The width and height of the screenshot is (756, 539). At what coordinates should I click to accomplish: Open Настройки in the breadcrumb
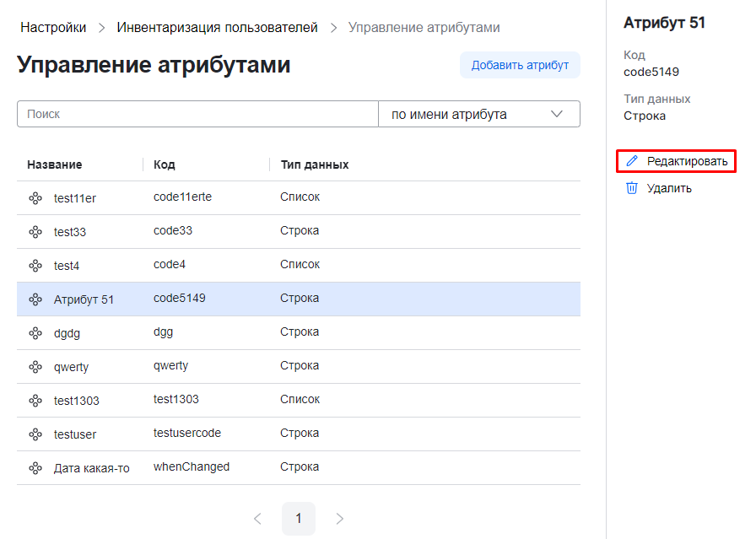click(53, 28)
